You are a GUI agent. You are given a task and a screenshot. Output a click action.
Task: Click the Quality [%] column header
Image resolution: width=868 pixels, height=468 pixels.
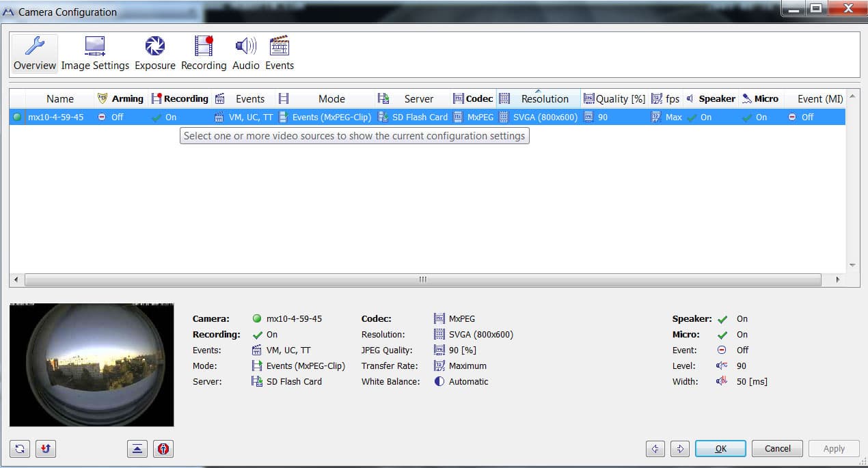pos(614,98)
